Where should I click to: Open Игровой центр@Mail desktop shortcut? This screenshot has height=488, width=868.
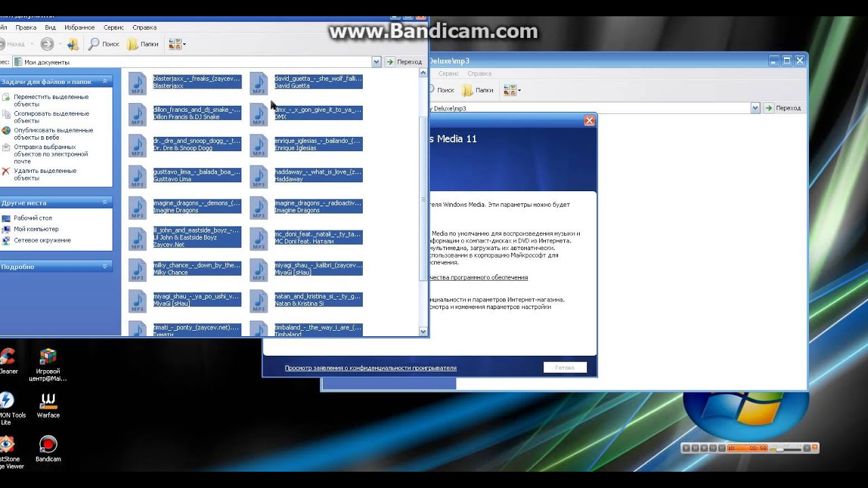[x=48, y=364]
